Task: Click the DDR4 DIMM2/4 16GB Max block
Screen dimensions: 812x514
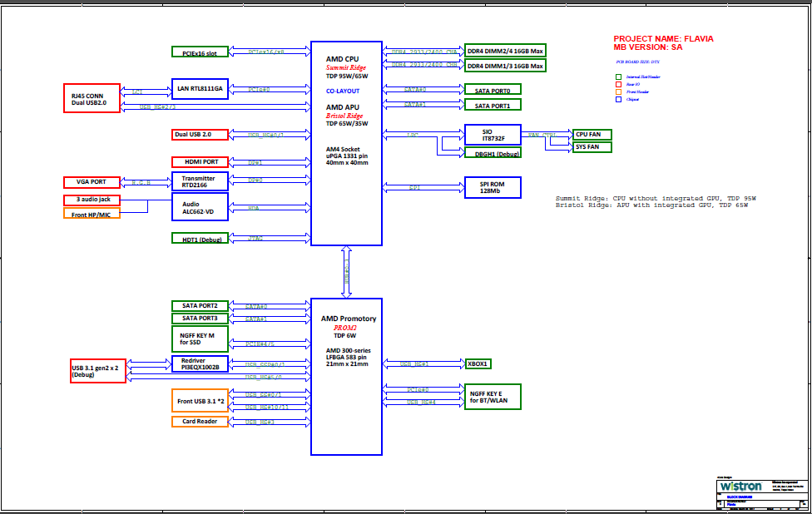Action: 505,50
